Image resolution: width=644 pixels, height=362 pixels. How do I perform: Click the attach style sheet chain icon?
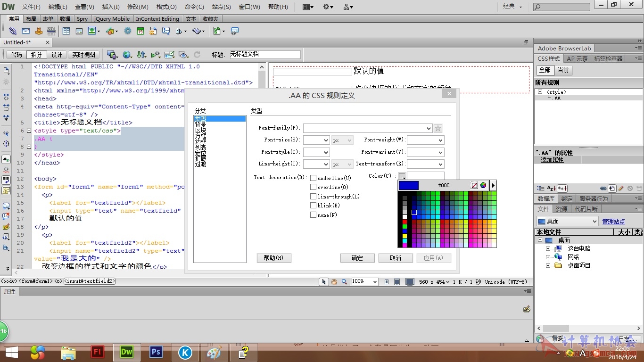pyautogui.click(x=603, y=189)
